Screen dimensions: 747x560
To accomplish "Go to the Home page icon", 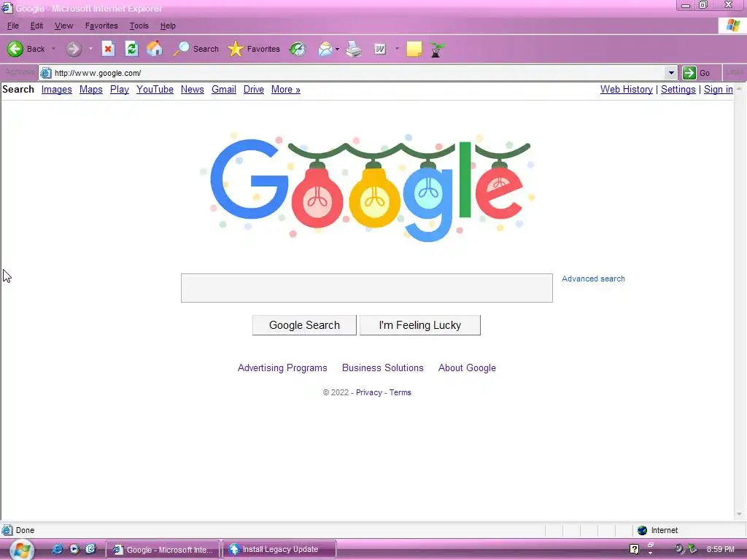I will pyautogui.click(x=155, y=49).
